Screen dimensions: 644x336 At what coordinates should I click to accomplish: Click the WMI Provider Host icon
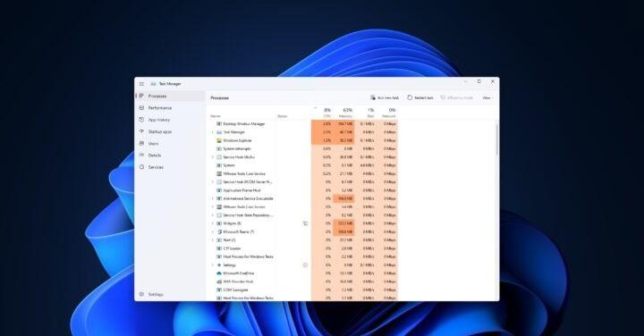click(219, 281)
